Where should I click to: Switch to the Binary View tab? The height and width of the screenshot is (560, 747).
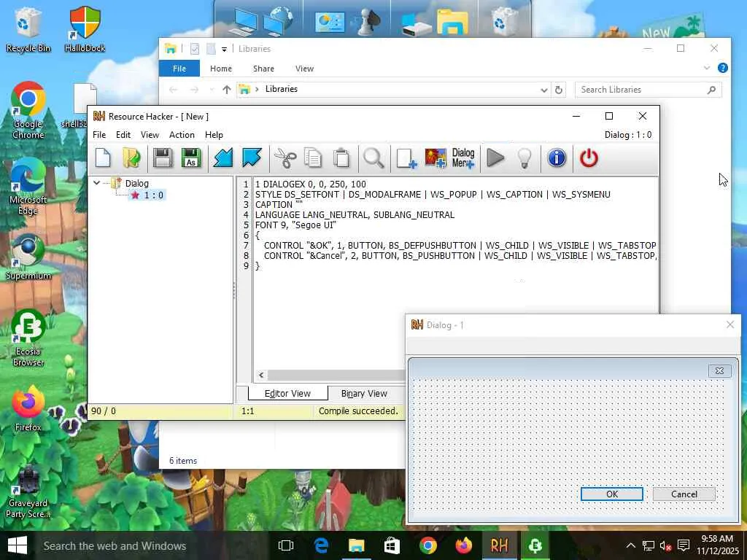click(x=364, y=393)
